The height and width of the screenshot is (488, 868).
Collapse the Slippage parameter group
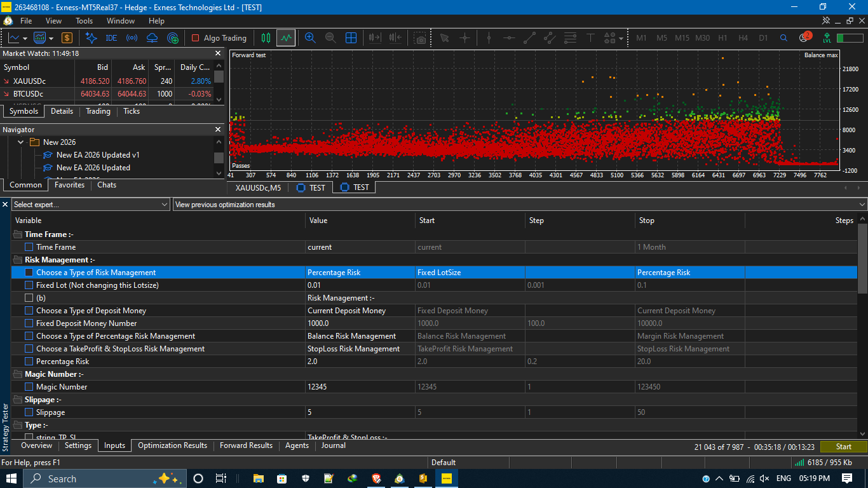pos(17,400)
